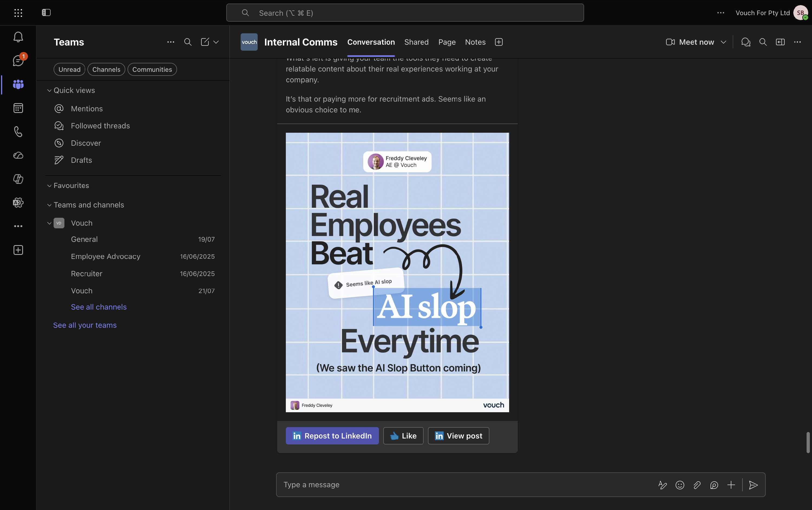Collapse the Teams and channels section

click(49, 205)
